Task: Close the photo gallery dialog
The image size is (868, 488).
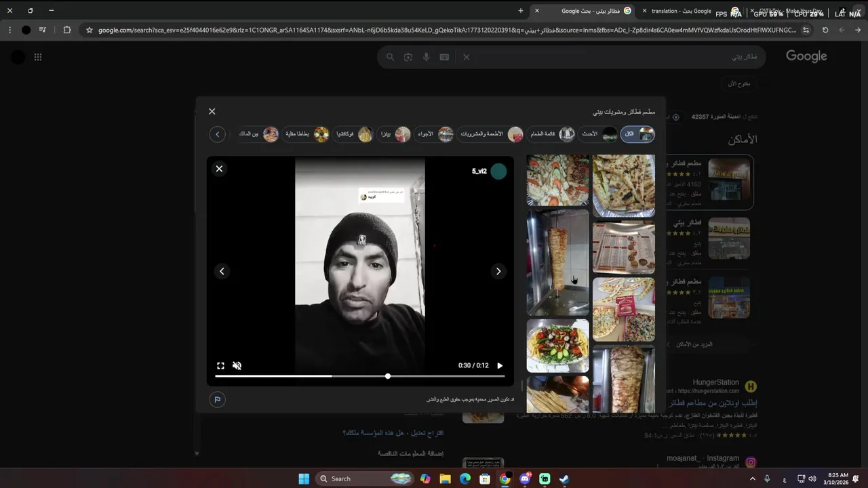Action: [x=212, y=111]
